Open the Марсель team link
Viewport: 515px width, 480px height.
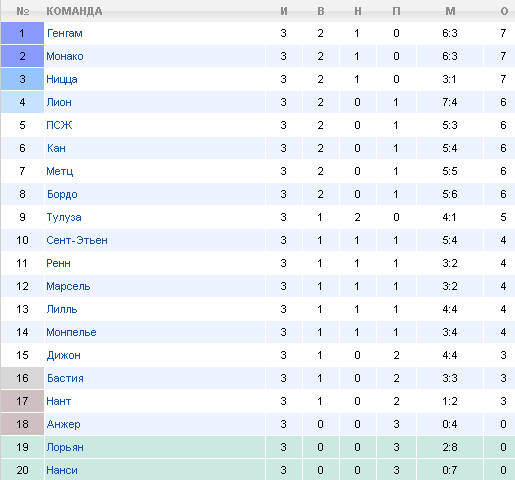(68, 286)
